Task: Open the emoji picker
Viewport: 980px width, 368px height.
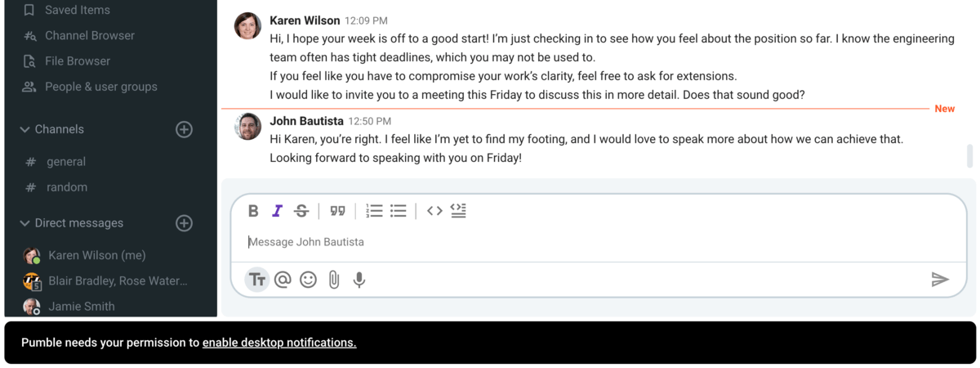Action: pos(308,280)
